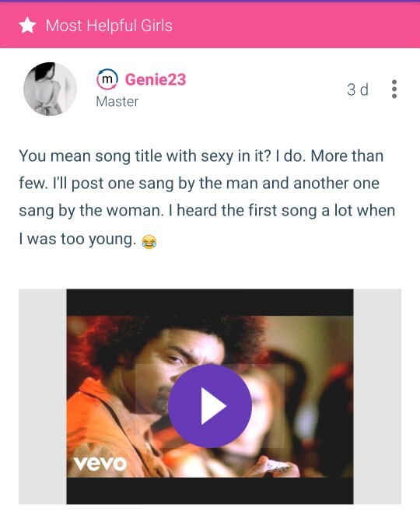Open the video thumbnail showing the man's face
The image size is (420, 522).
(210, 396)
